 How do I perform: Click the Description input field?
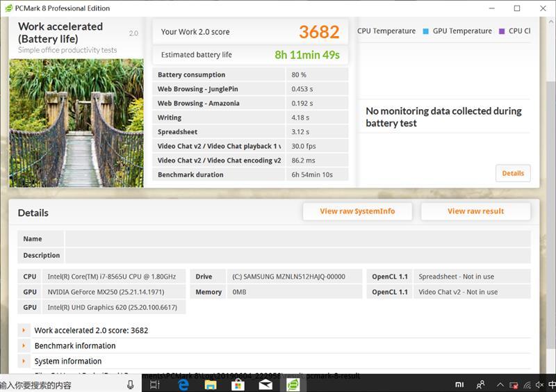[298, 255]
